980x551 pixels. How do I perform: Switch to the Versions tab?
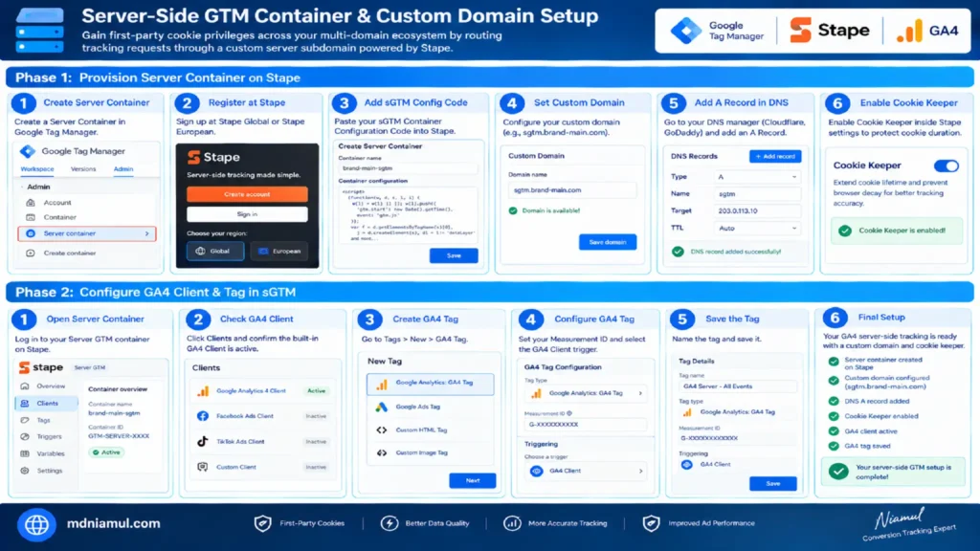tap(83, 169)
